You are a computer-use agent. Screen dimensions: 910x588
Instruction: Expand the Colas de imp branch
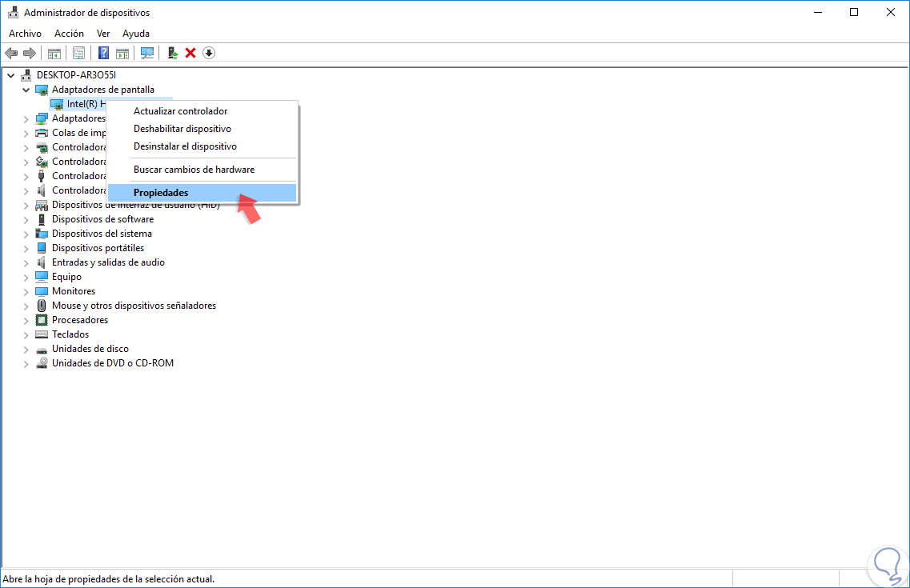point(26,134)
